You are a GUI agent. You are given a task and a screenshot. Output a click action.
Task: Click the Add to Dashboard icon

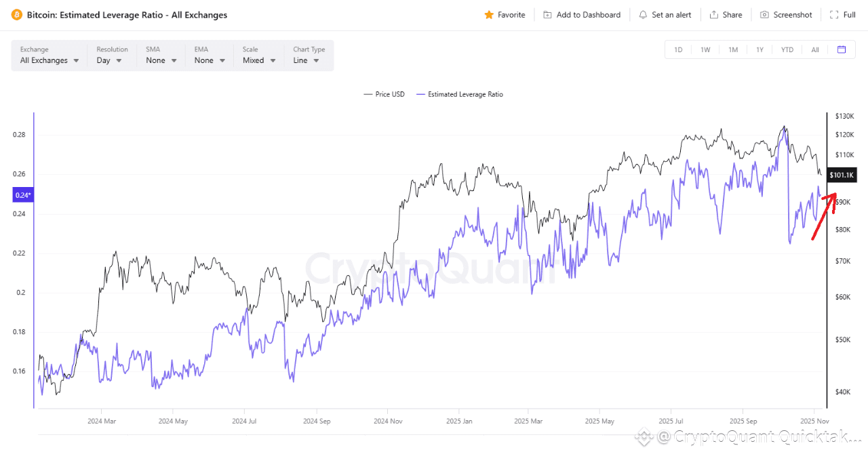coord(548,15)
